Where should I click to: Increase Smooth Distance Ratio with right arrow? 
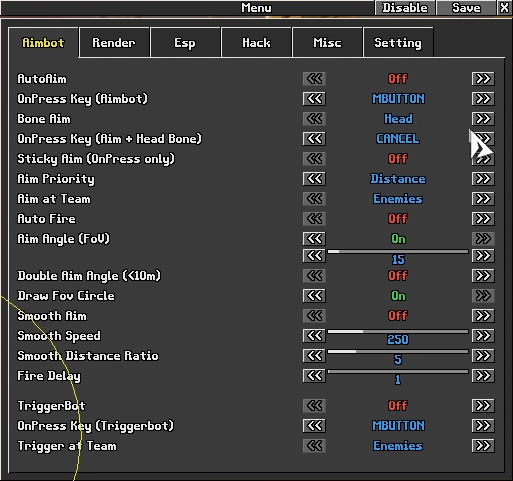pos(483,356)
